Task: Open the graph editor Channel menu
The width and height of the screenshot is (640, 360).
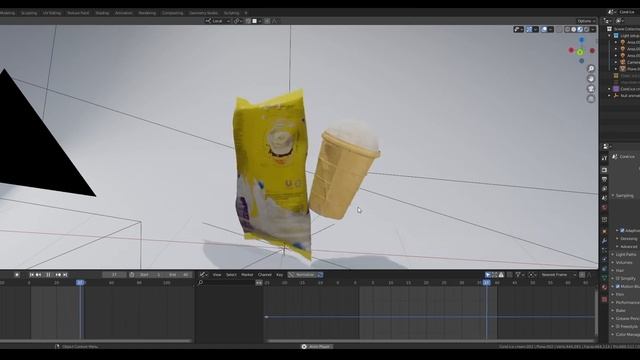Action: click(264, 275)
